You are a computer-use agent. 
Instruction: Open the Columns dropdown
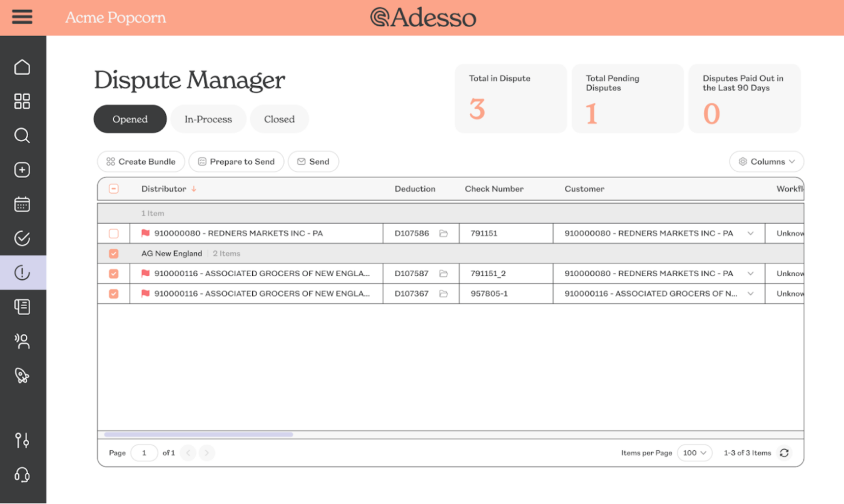click(x=767, y=161)
